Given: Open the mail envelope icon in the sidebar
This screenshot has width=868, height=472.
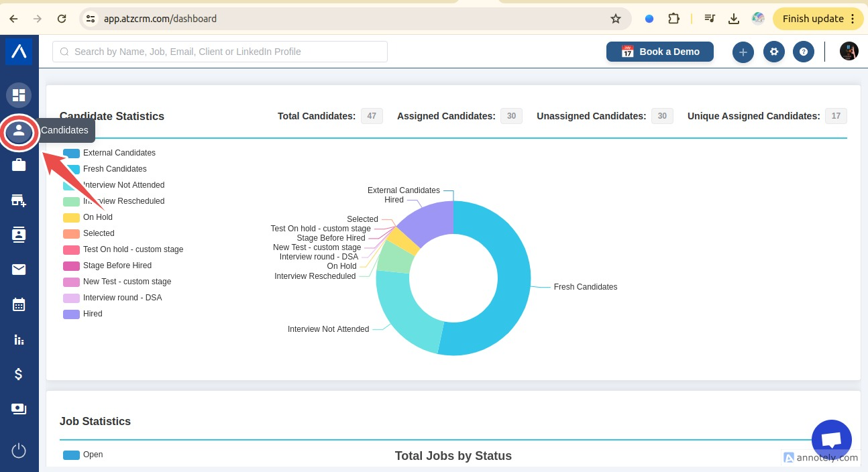Looking at the screenshot, I should [x=19, y=270].
